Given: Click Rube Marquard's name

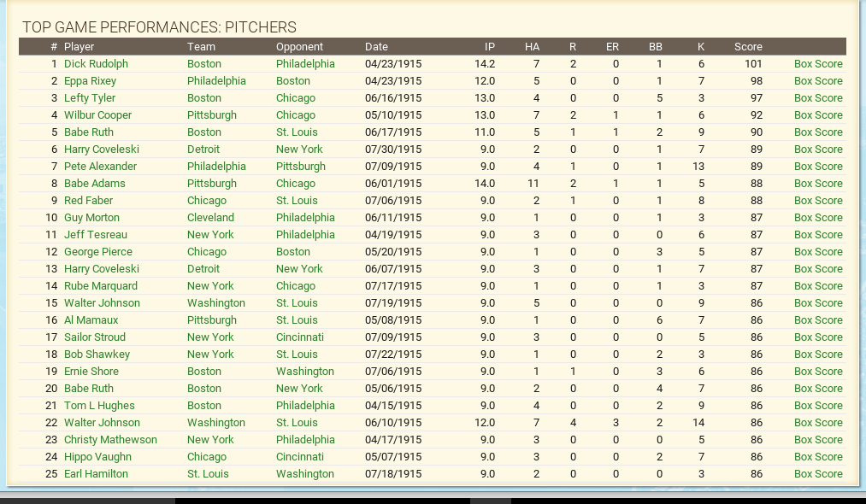Looking at the screenshot, I should point(100,286).
